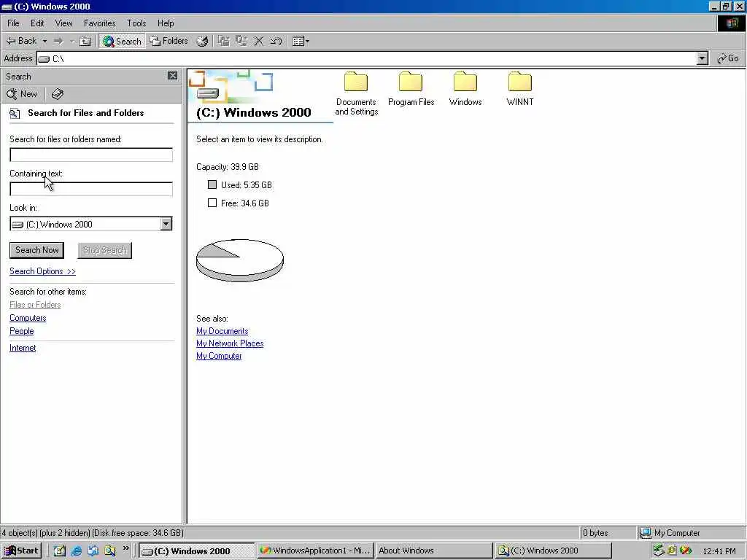Open the View menu
The image size is (747, 560).
[63, 23]
